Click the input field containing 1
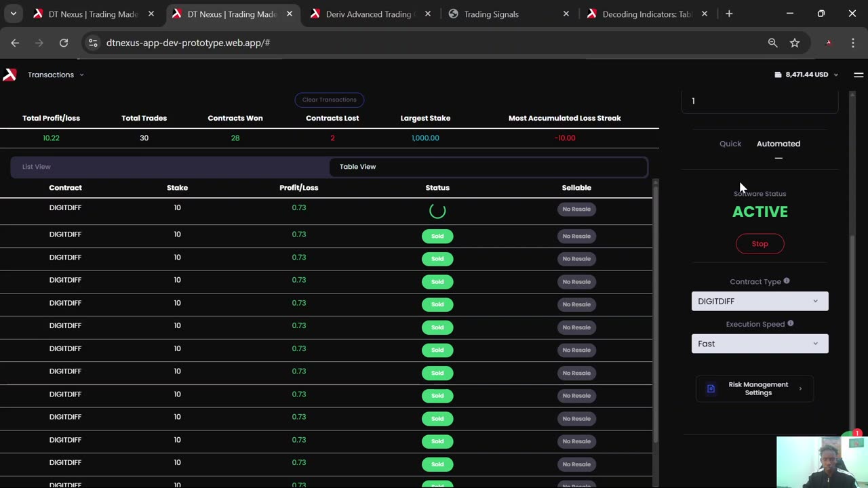Screen dimensions: 868x488 [759, 101]
